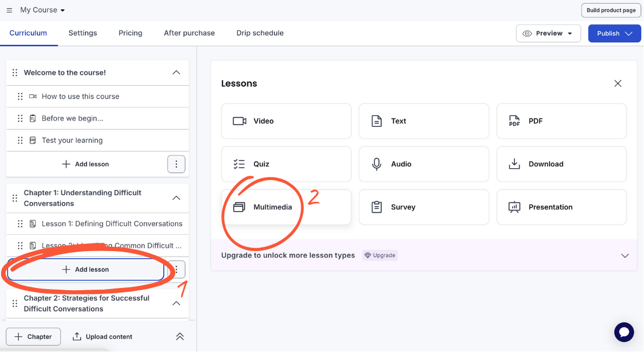Switch to the Settings tab
The width and height of the screenshot is (644, 352).
click(82, 33)
